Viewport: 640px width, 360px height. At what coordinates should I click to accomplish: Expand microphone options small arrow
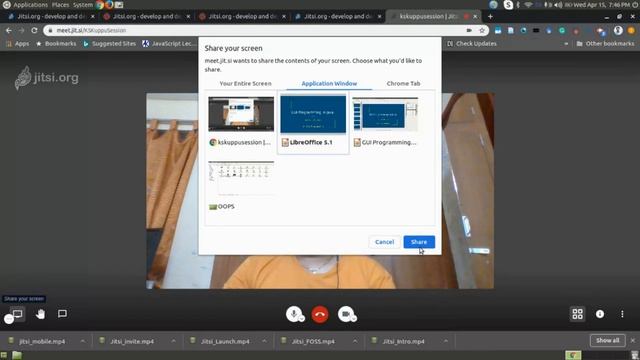[x=302, y=318]
